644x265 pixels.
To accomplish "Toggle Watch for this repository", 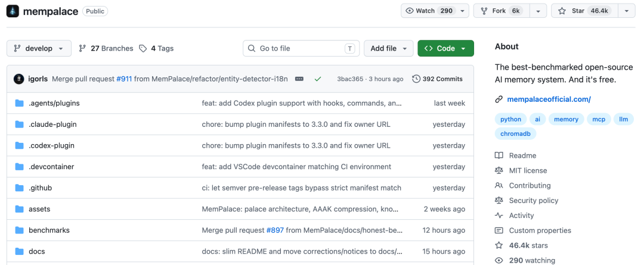I will (429, 11).
